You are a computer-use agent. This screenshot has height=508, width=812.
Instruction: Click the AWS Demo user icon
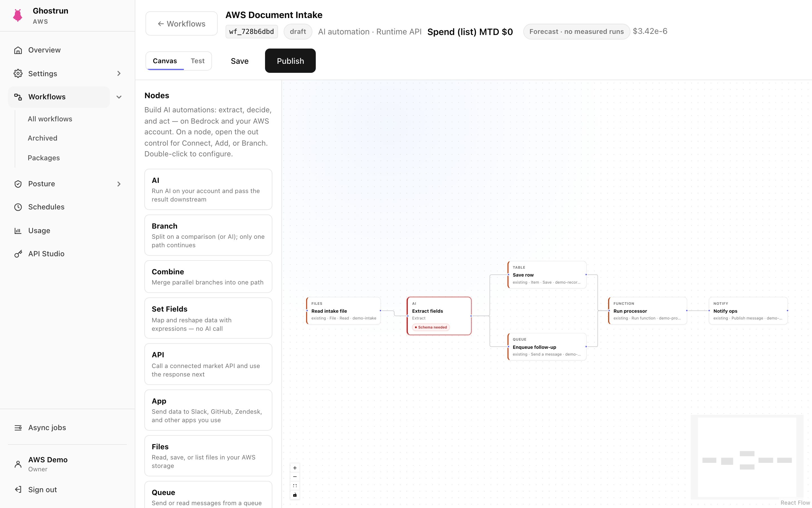(x=18, y=464)
